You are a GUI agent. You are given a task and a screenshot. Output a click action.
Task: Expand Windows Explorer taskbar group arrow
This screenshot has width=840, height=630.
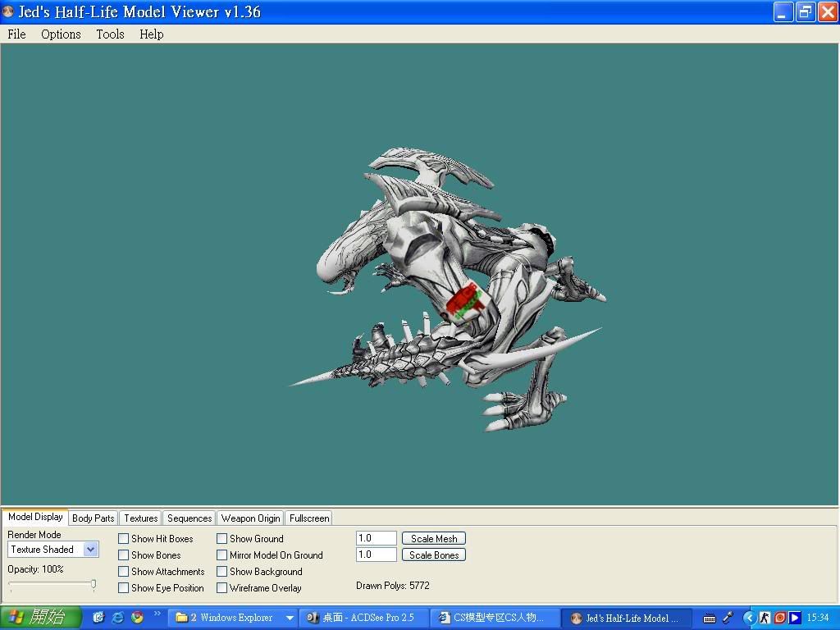click(x=290, y=618)
